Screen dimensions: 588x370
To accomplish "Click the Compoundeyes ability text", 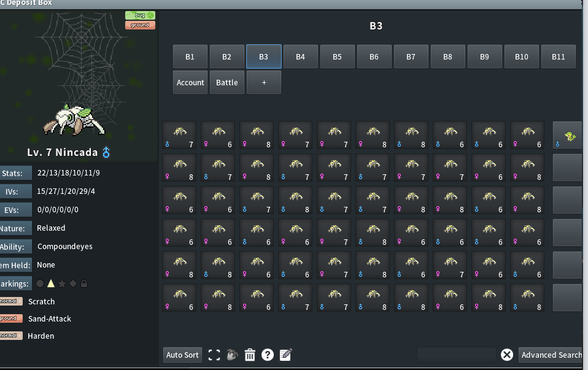I will 65,246.
